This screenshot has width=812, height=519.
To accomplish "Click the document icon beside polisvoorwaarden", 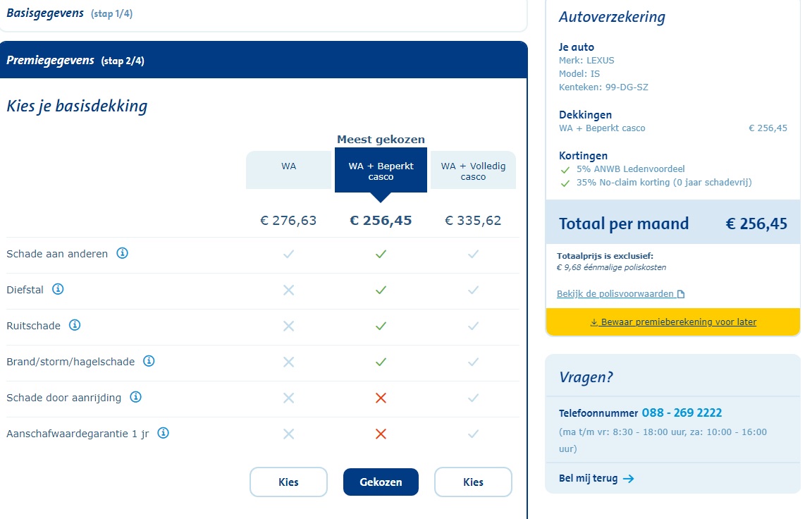I will pos(681,294).
